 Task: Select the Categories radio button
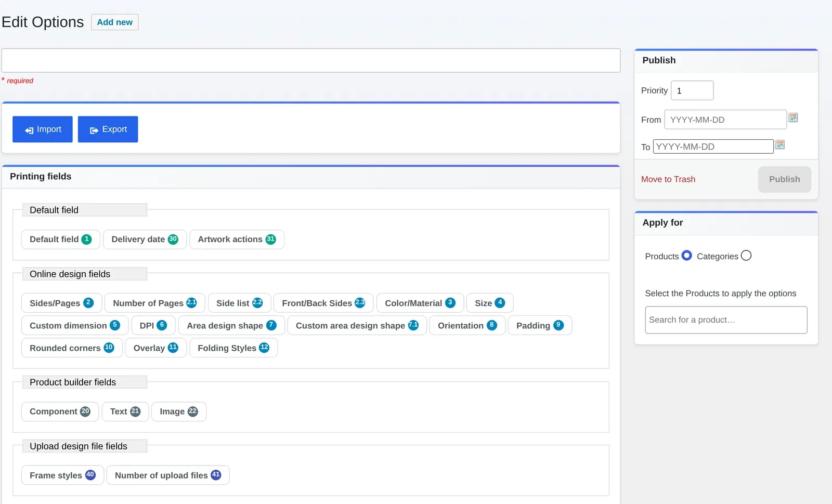pos(746,256)
